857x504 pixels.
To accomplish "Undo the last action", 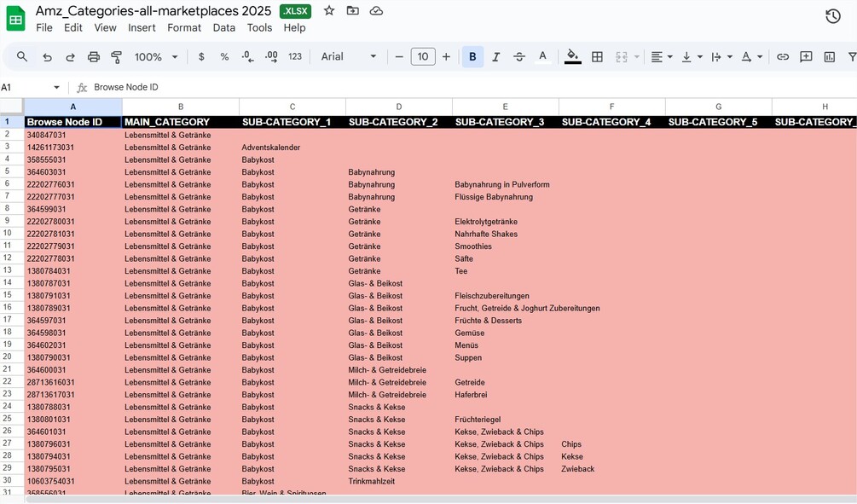I will 47,57.
